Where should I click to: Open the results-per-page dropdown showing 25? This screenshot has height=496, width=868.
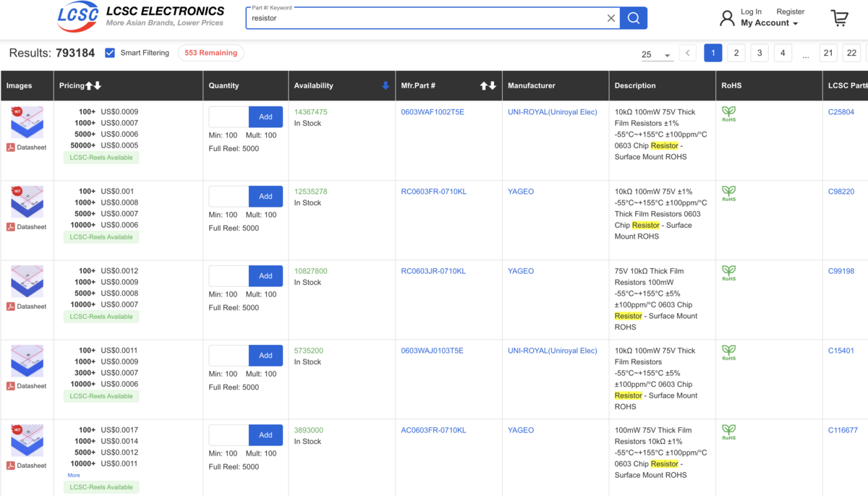[x=657, y=54]
